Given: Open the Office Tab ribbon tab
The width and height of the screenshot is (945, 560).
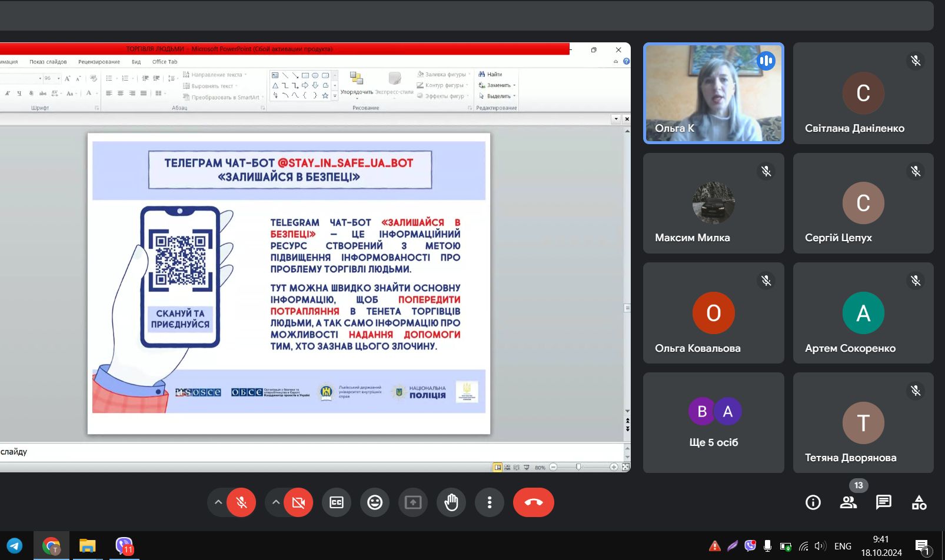Looking at the screenshot, I should pos(165,62).
